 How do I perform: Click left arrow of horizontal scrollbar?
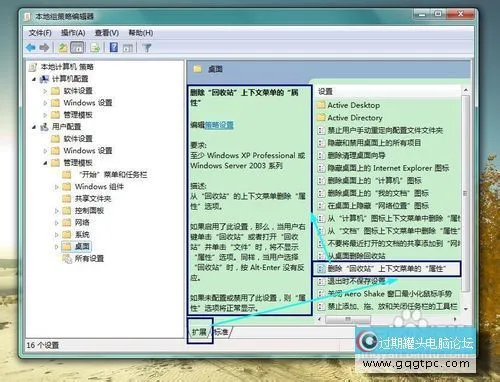click(x=319, y=319)
